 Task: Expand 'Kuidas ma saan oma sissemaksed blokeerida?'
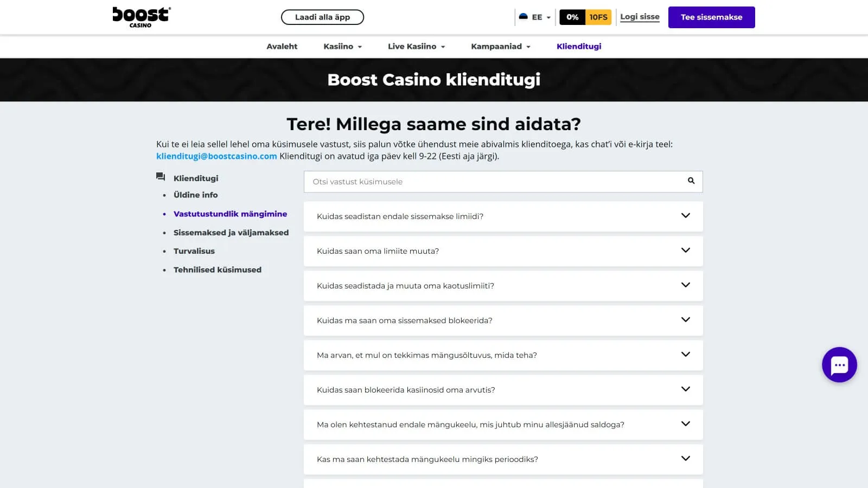coord(503,320)
